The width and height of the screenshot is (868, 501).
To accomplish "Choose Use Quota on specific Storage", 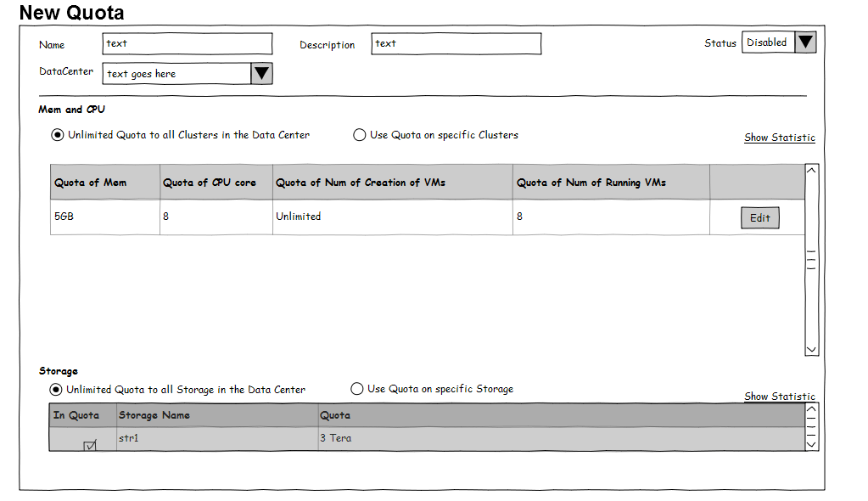I will tap(357, 389).
